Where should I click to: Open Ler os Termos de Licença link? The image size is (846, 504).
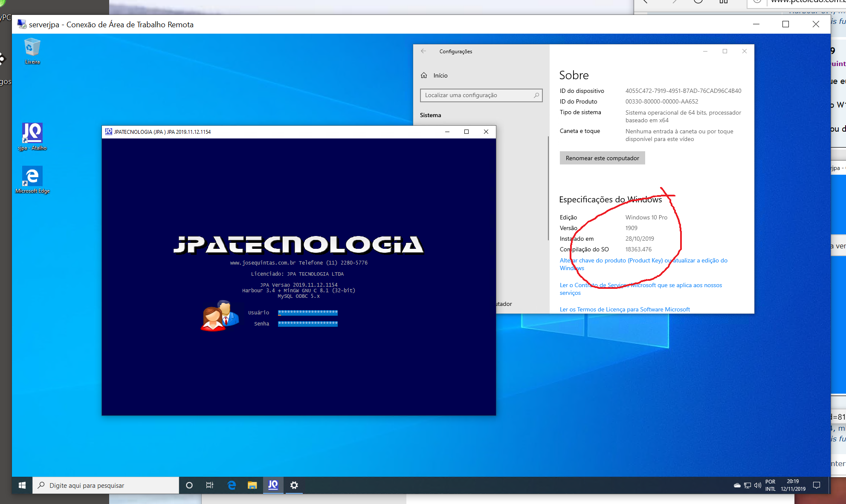pyautogui.click(x=624, y=309)
